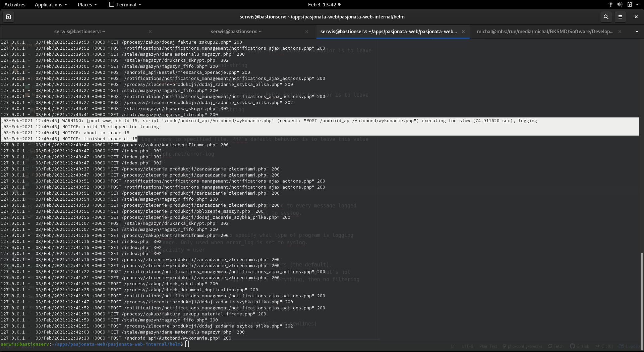Screen dimensions: 644x352
Task: Expand the system menu arrow in top bar
Action: pyautogui.click(x=637, y=5)
